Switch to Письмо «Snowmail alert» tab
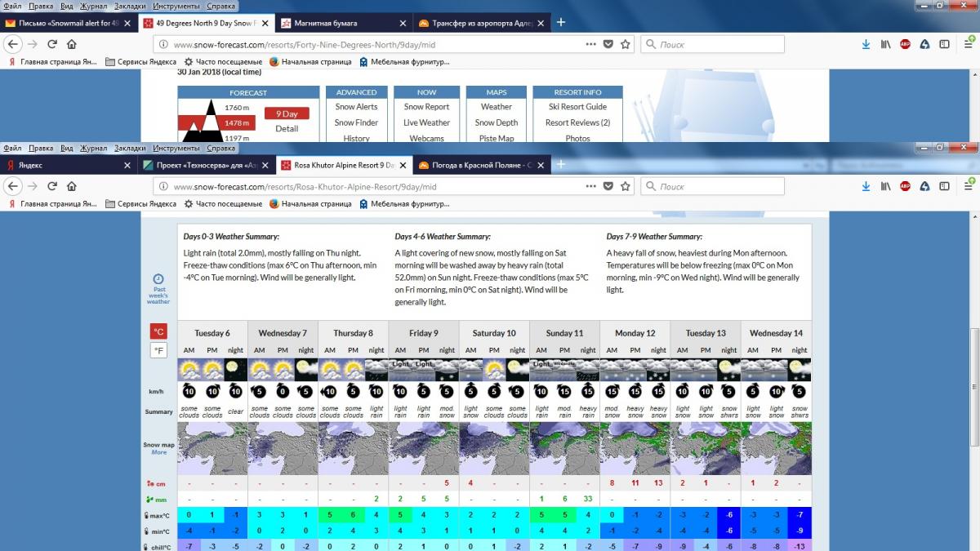The image size is (980, 551). click(x=69, y=23)
